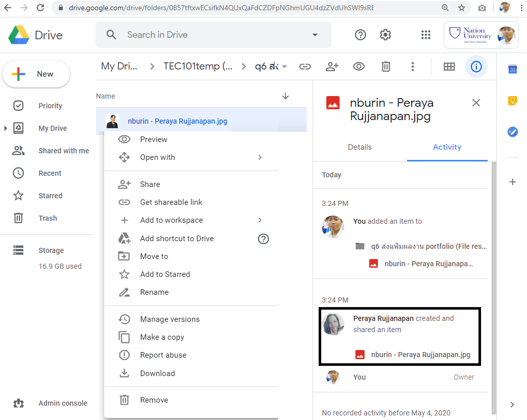Click the Help question mark icon
This screenshot has height=420, width=527.
pos(361,35)
